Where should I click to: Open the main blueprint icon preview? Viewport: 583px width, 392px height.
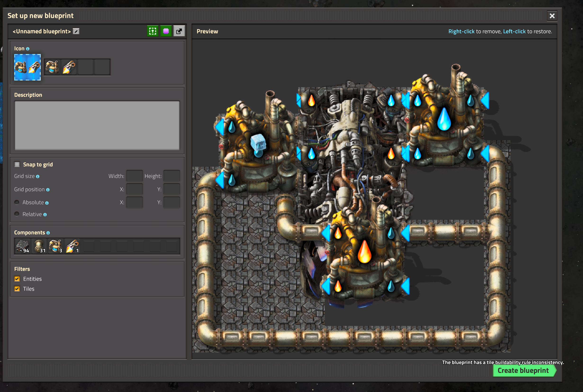point(27,67)
